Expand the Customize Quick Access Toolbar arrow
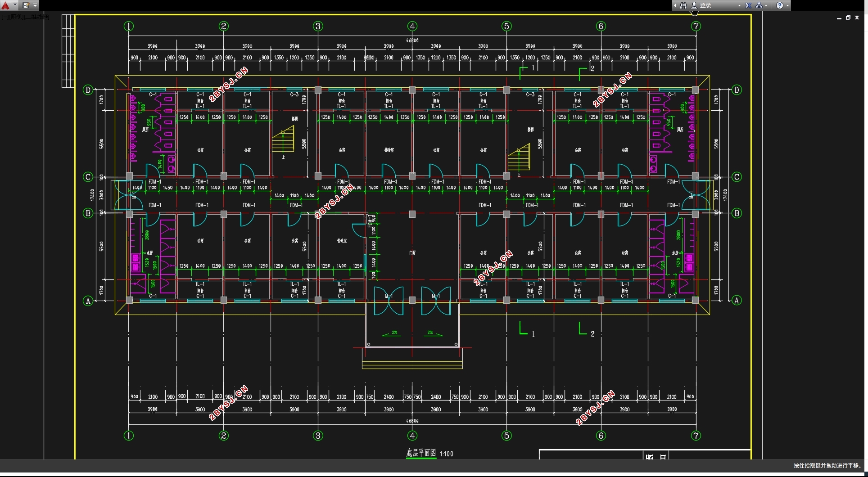Viewport: 868px width, 477px height. (35, 5)
